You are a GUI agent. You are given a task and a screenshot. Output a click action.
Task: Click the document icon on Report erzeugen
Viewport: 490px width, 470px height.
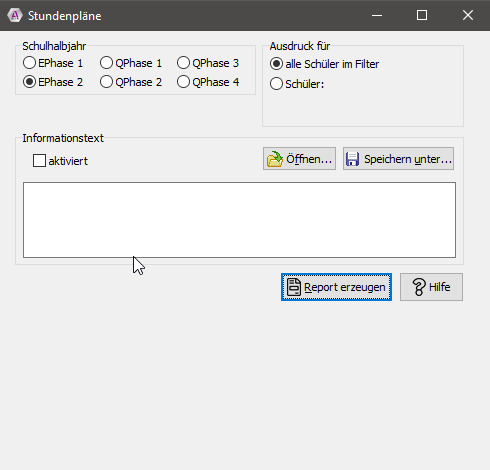294,287
